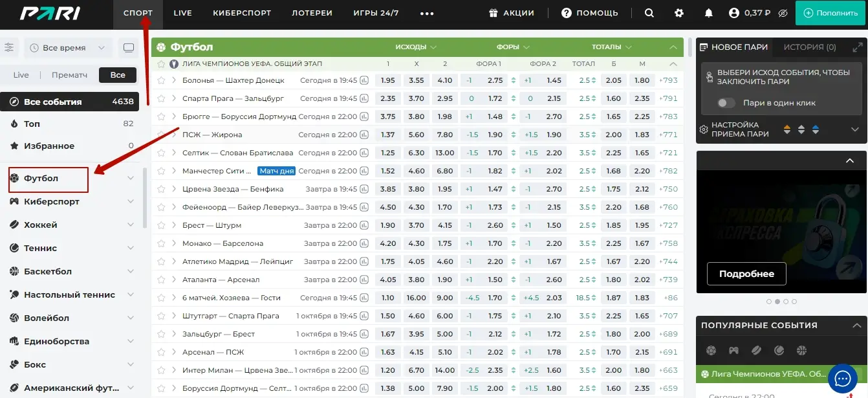
Task: Open the КИБЕРСПОРТ top menu item
Action: pos(242,13)
